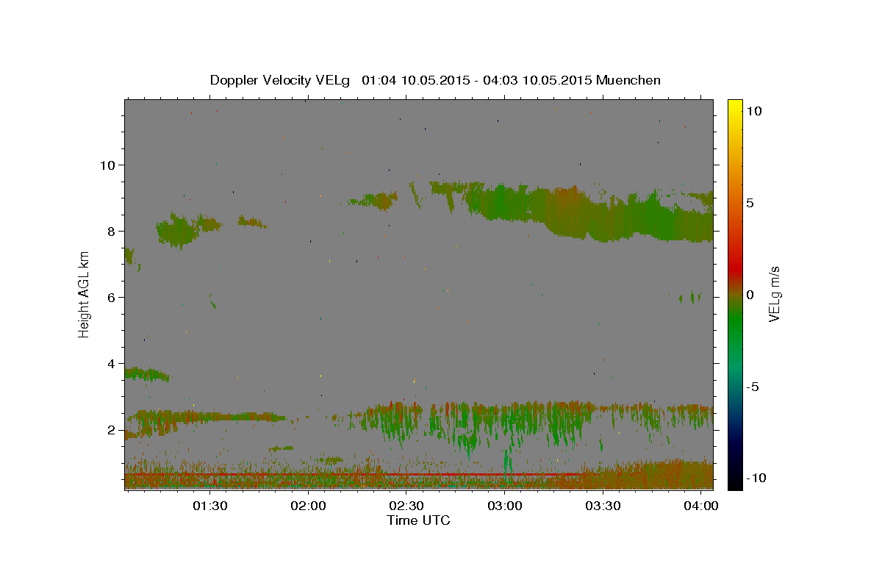Viewport: 882px width, 588px height.
Task: Click the height tick label 4
Action: tap(110, 363)
